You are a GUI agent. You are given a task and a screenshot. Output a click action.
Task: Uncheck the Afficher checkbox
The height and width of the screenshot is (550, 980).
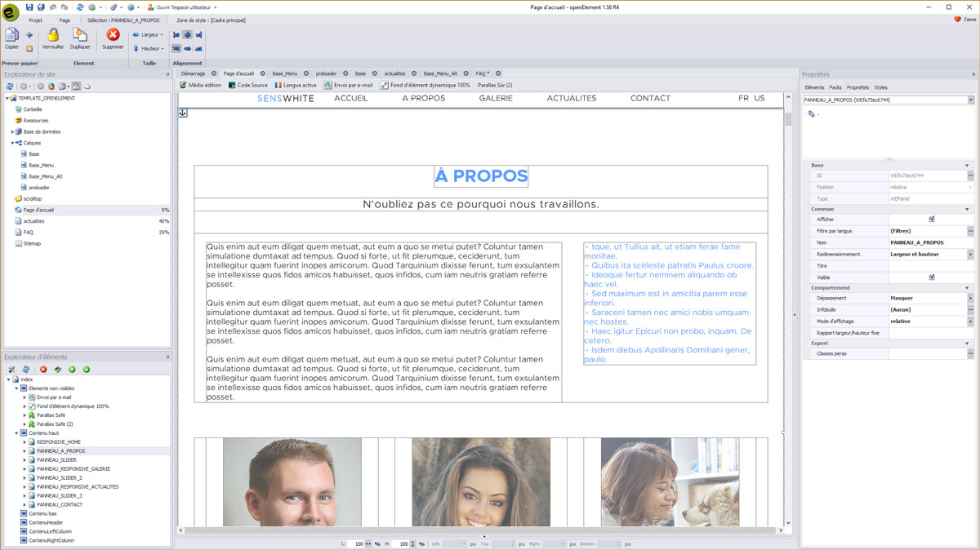pos(932,220)
